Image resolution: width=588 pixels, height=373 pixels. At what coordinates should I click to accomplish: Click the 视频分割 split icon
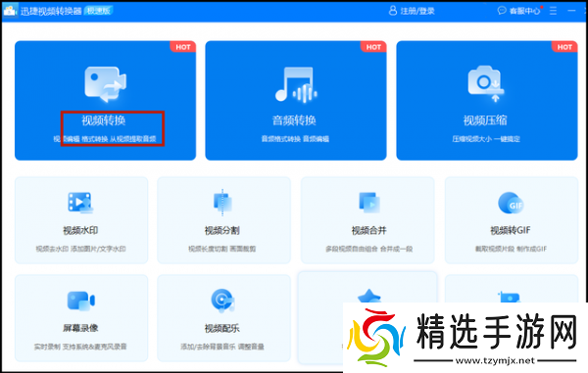pyautogui.click(x=222, y=203)
